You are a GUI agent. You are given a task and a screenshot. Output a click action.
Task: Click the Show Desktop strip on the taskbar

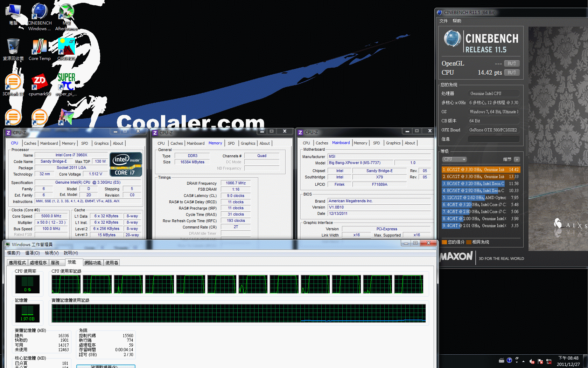pyautogui.click(x=586, y=360)
